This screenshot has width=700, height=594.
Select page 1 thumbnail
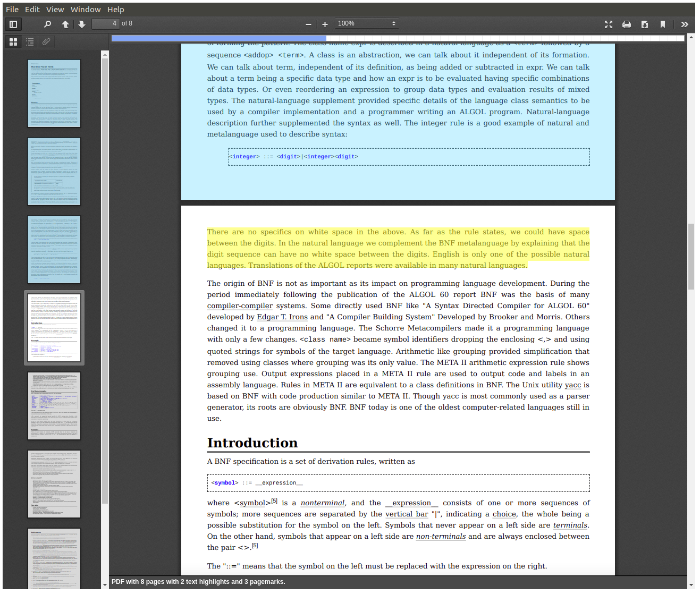(54, 94)
